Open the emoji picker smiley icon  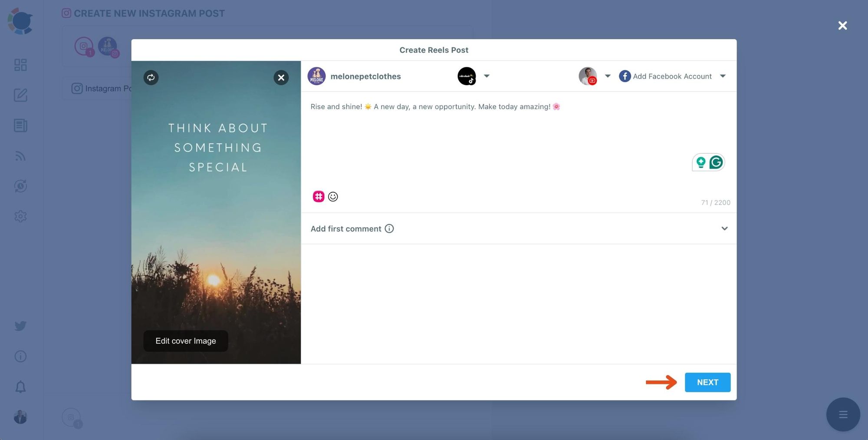[x=333, y=197]
